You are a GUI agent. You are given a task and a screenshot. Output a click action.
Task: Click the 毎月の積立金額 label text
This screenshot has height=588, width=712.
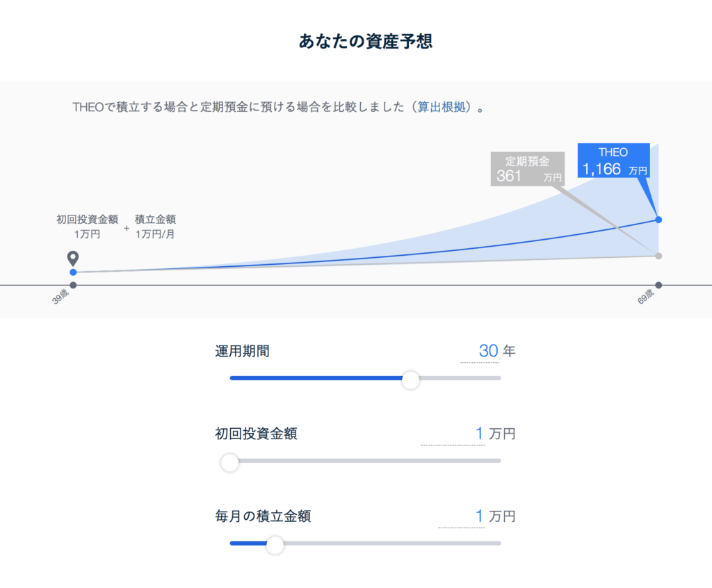263,516
